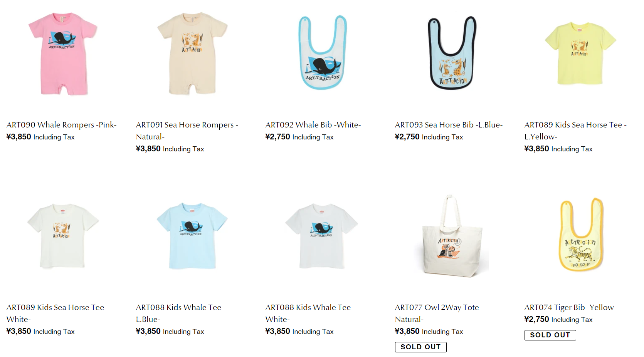Open the white Kids Whale Tee image
644x357 pixels.
322,236
